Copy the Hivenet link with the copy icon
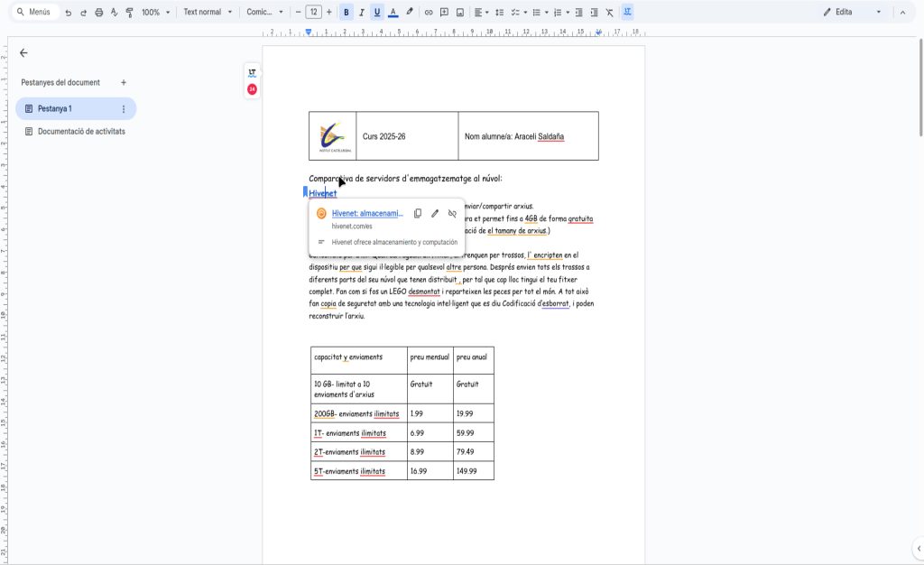This screenshot has width=924, height=565. pyautogui.click(x=418, y=214)
